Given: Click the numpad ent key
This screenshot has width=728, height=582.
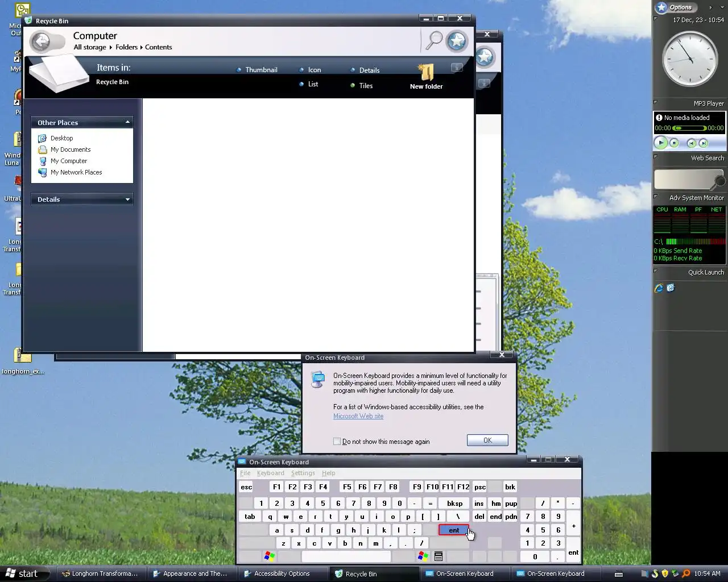Looking at the screenshot, I should pos(573,550).
